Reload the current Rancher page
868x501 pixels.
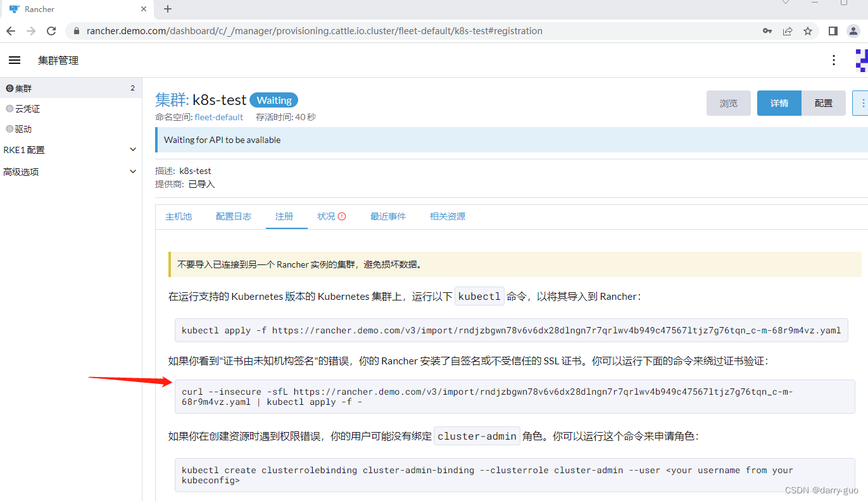(x=52, y=30)
